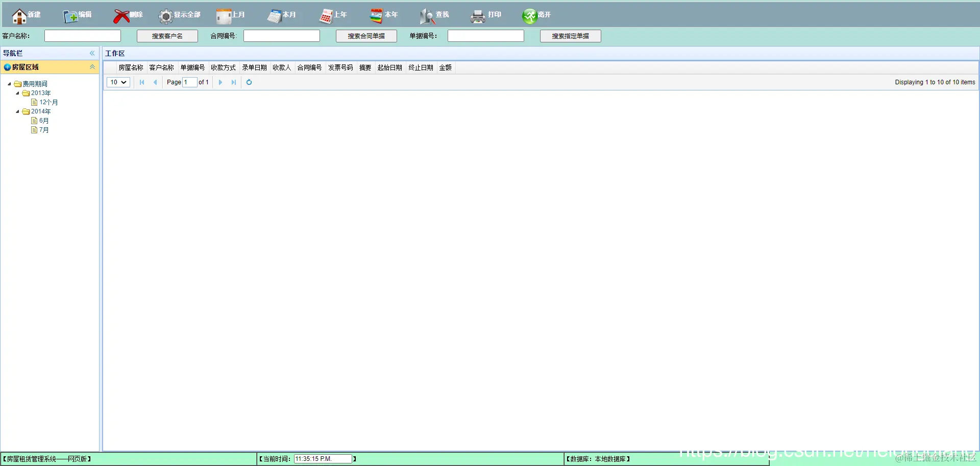The image size is (980, 466).
Task: Click the 搜索客户名 button
Action: point(167,36)
